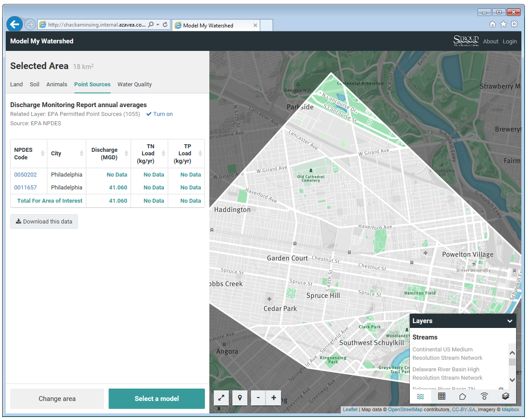Screen dimensions: 528x420
Task: Open the browser home page icon
Action: pyautogui.click(x=492, y=24)
